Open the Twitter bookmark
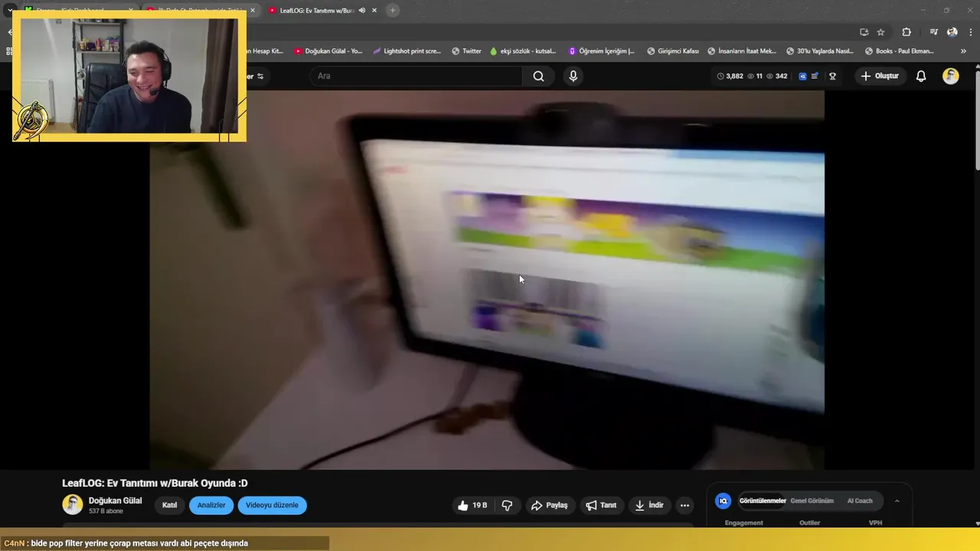The width and height of the screenshot is (980, 551). click(x=466, y=51)
